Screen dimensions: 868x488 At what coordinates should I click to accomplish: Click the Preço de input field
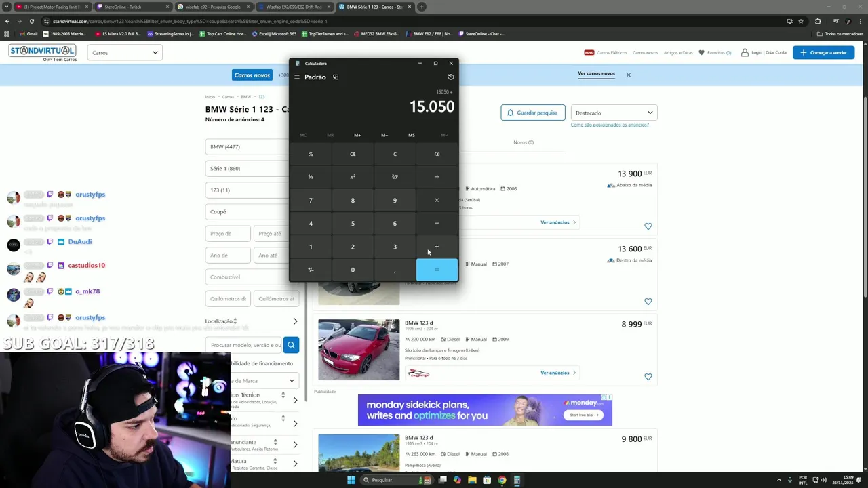coord(228,233)
